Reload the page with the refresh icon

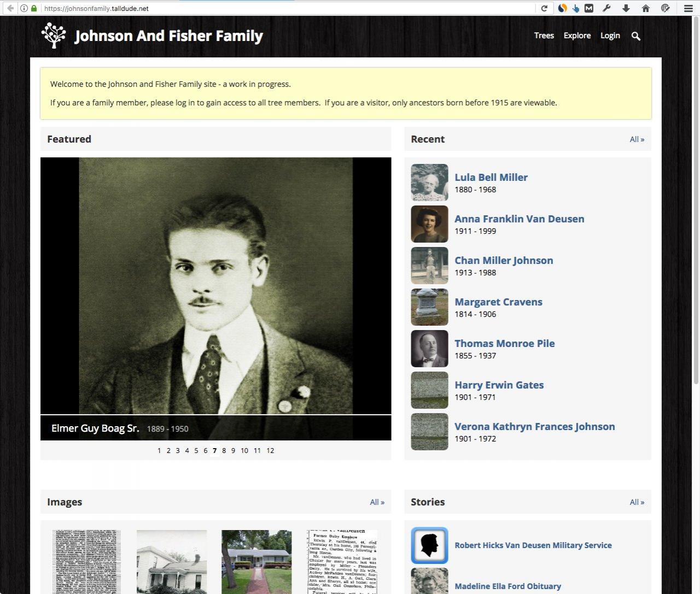(544, 8)
